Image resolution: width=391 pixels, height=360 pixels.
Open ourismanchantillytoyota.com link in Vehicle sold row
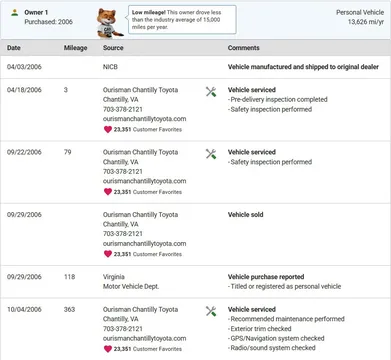click(144, 244)
